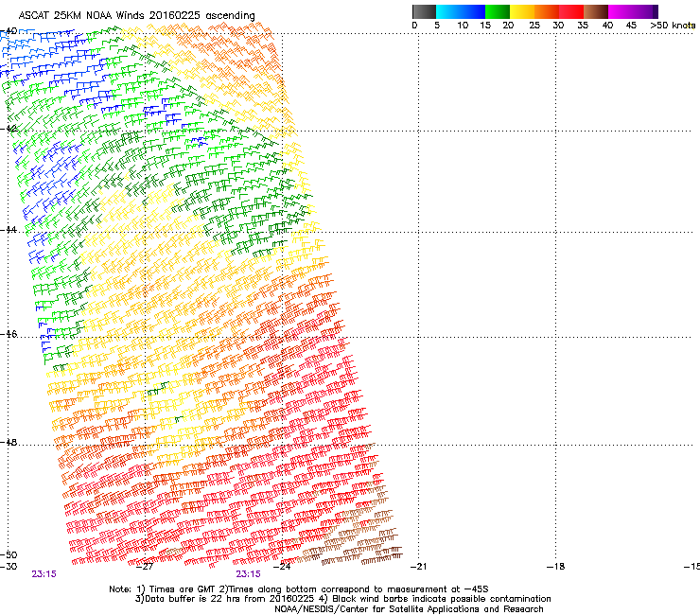Click the "40" label under the color scale

607,25
